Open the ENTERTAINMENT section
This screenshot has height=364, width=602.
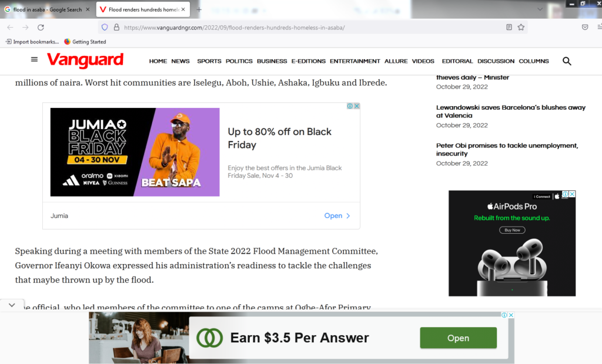pos(354,61)
